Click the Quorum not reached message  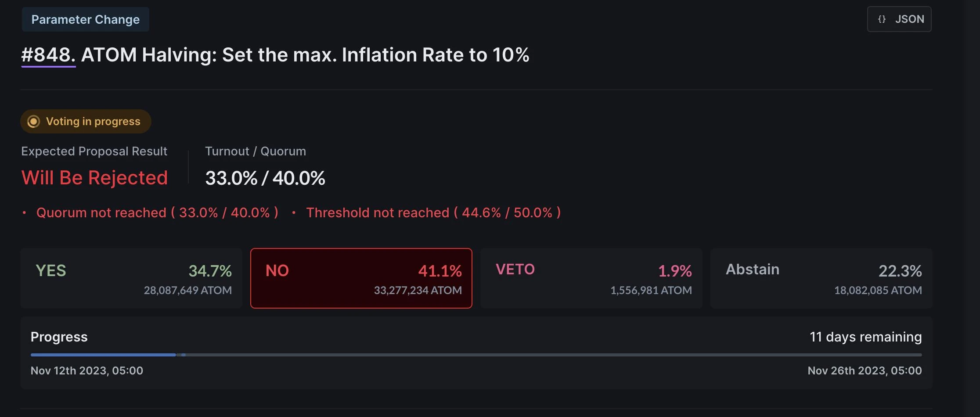[x=157, y=213]
